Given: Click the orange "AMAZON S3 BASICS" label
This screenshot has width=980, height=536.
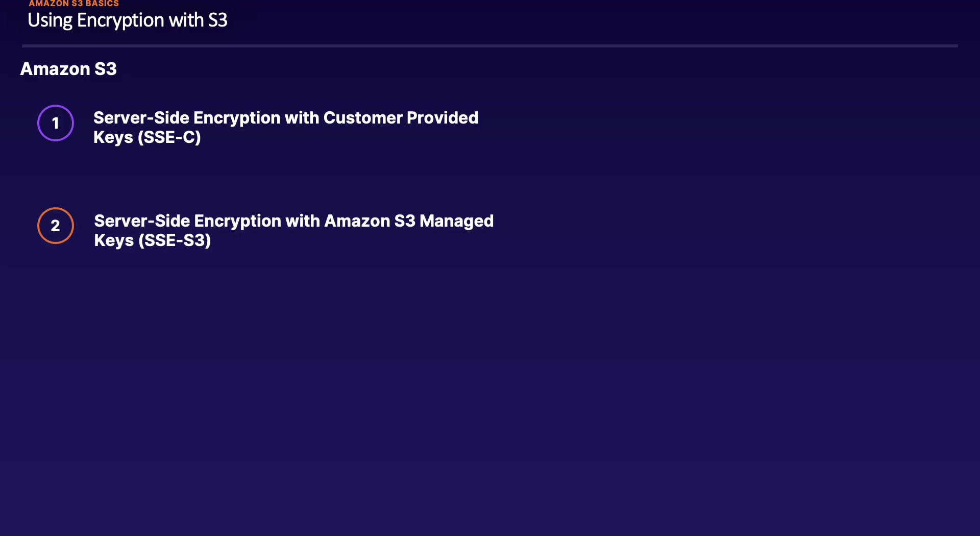Looking at the screenshot, I should [73, 4].
